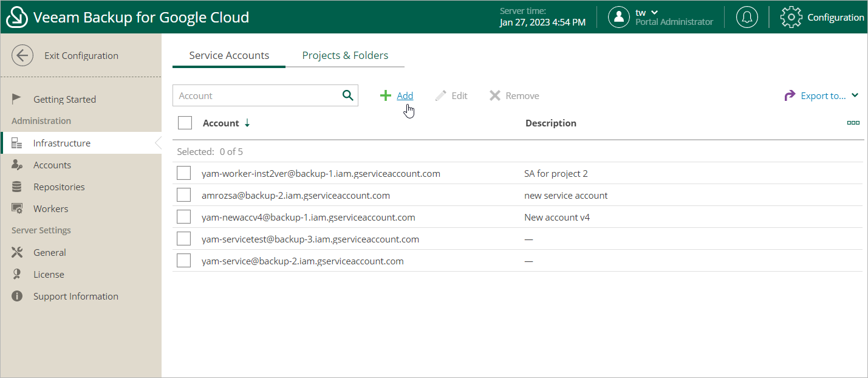The width and height of the screenshot is (868, 378).
Task: Click the search magnifier icon
Action: click(347, 95)
